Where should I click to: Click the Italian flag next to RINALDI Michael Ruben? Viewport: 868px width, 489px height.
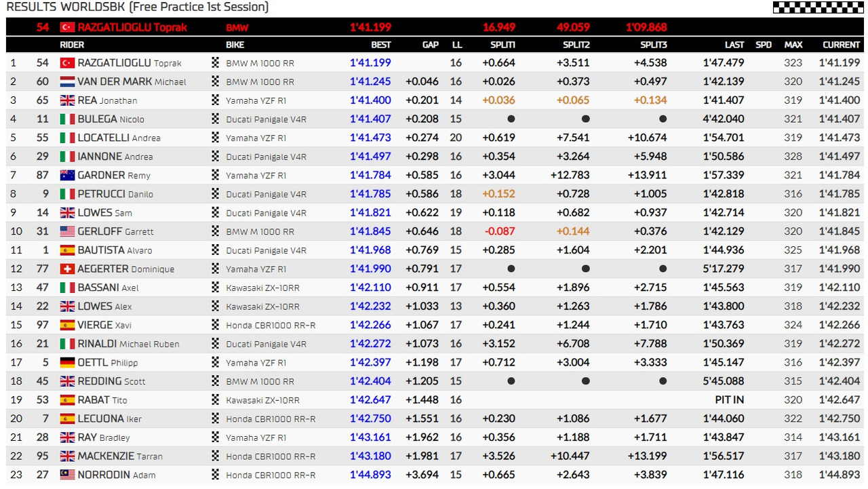point(67,344)
